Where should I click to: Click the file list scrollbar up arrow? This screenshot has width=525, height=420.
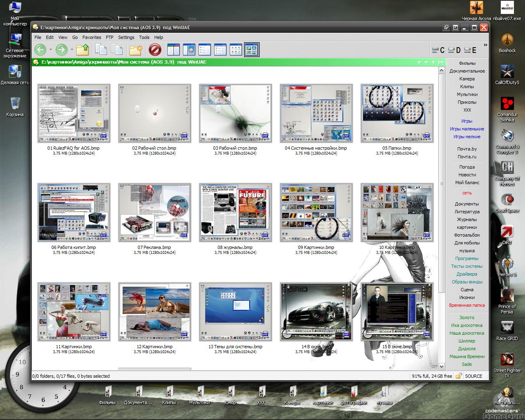[442, 70]
